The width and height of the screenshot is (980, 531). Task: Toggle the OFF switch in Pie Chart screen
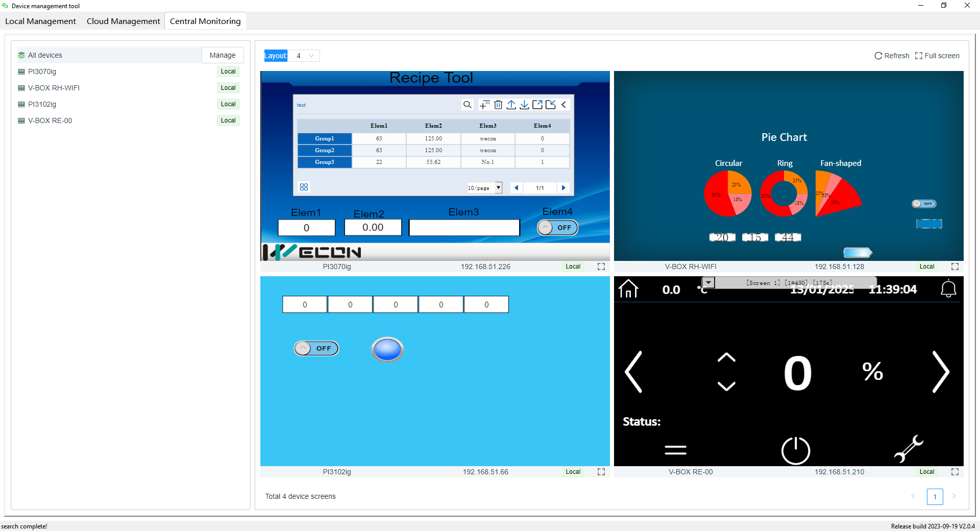[924, 204]
